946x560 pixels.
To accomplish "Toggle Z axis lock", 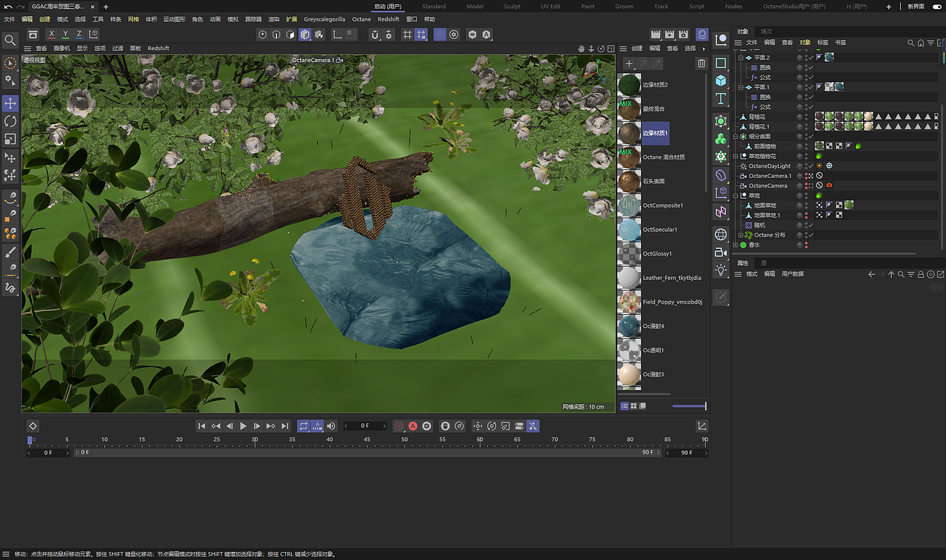I will (x=80, y=35).
